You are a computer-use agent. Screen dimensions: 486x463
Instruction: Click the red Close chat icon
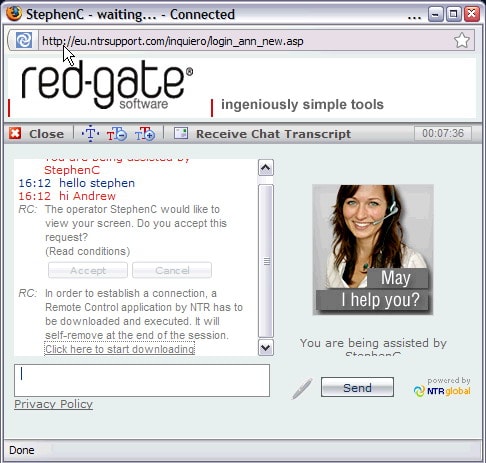point(15,133)
